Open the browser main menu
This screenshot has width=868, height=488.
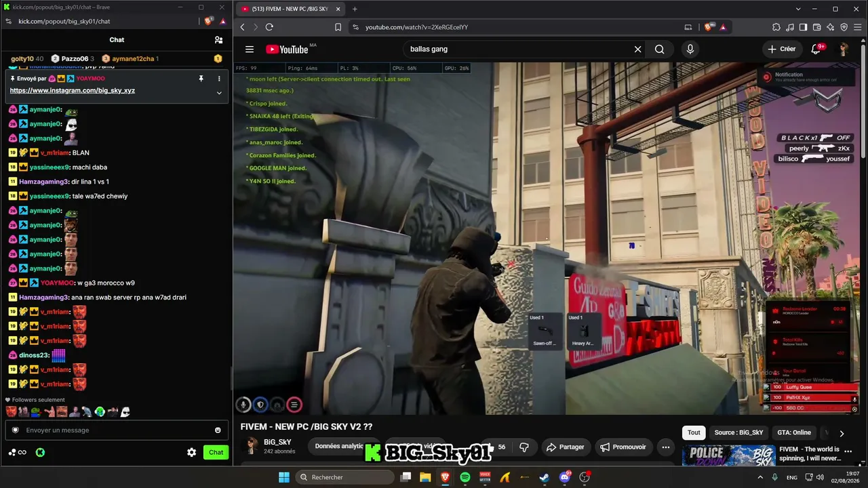point(858,27)
